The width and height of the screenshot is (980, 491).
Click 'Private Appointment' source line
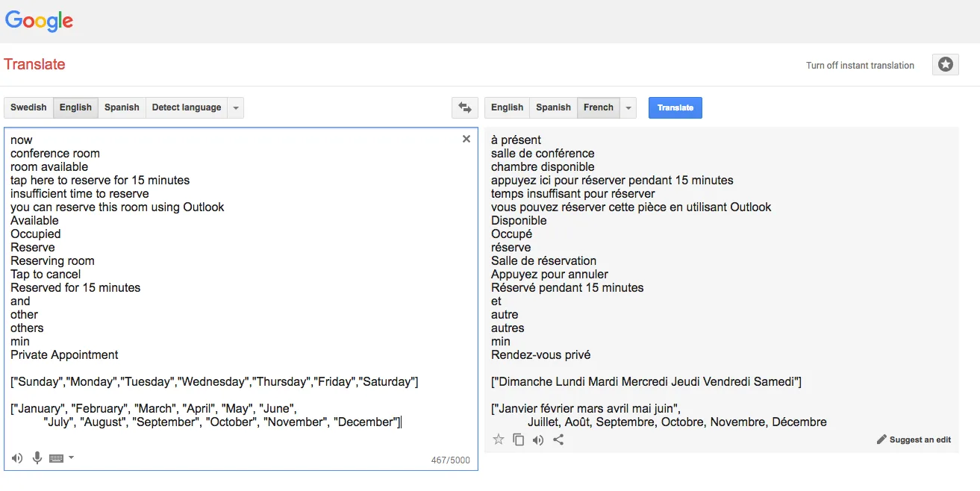point(64,355)
